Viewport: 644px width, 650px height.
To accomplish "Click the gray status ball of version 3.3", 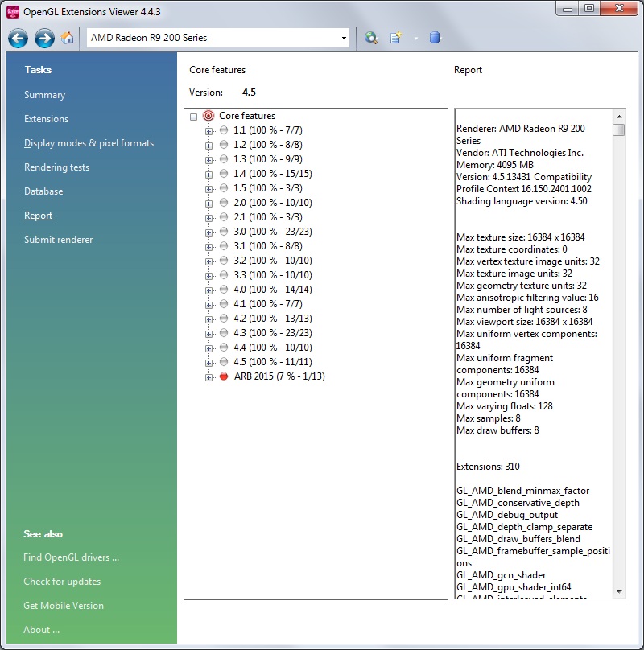I will [x=224, y=275].
